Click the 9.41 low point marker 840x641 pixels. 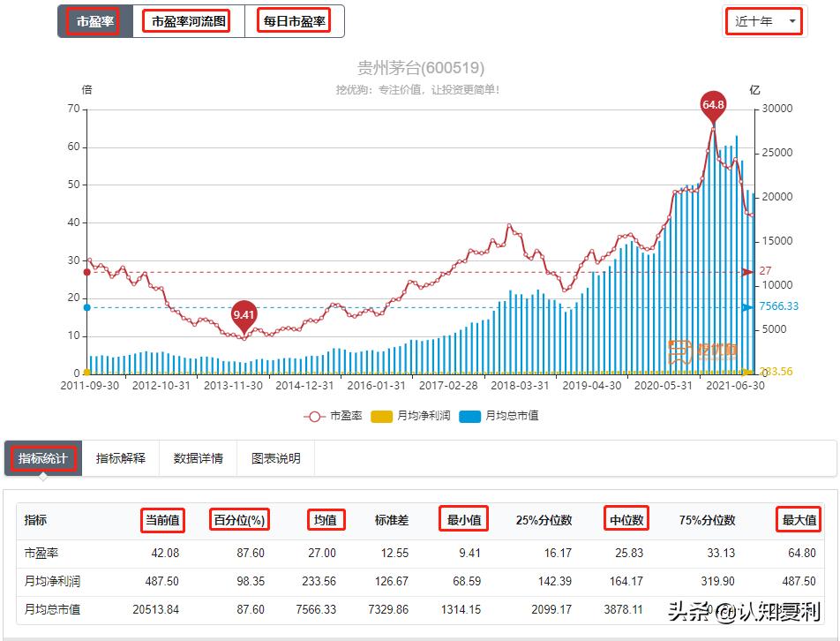pos(244,313)
